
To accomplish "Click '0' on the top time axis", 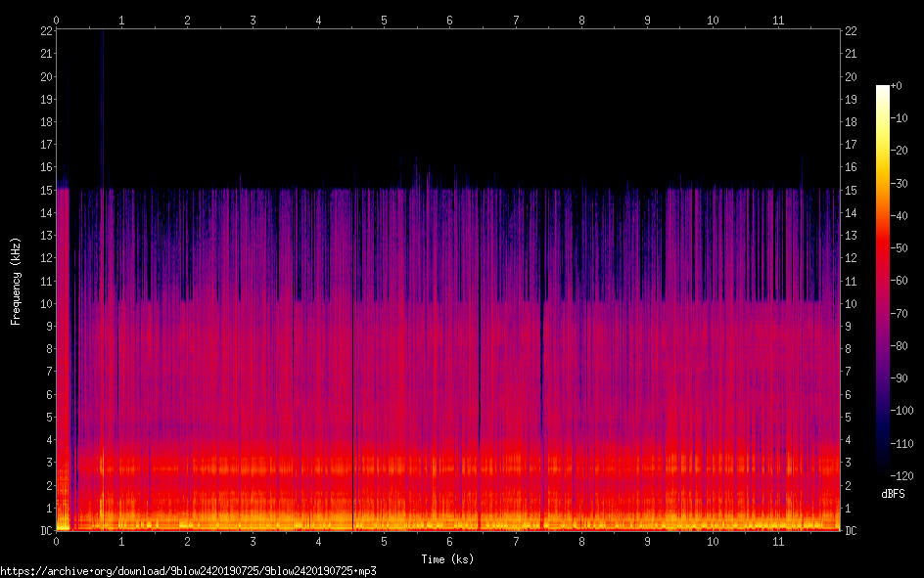I will coord(57,20).
